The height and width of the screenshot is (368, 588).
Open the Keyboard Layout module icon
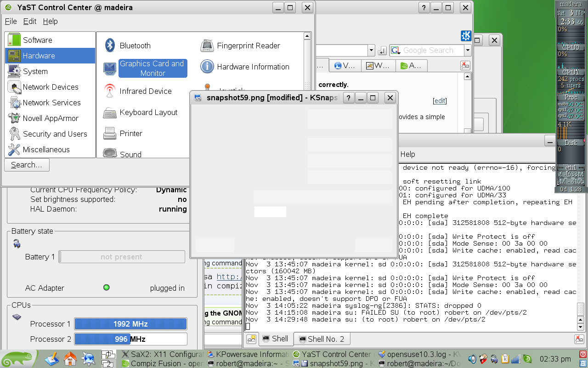pos(110,112)
